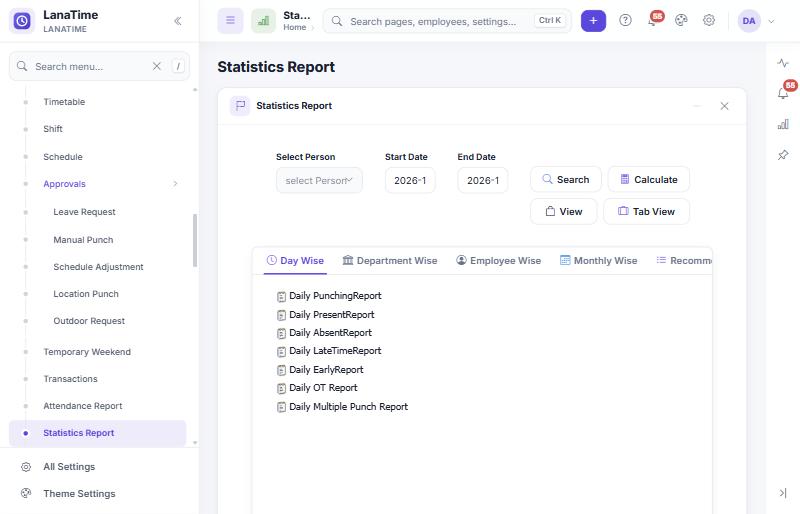Click the Start Date field

410,180
